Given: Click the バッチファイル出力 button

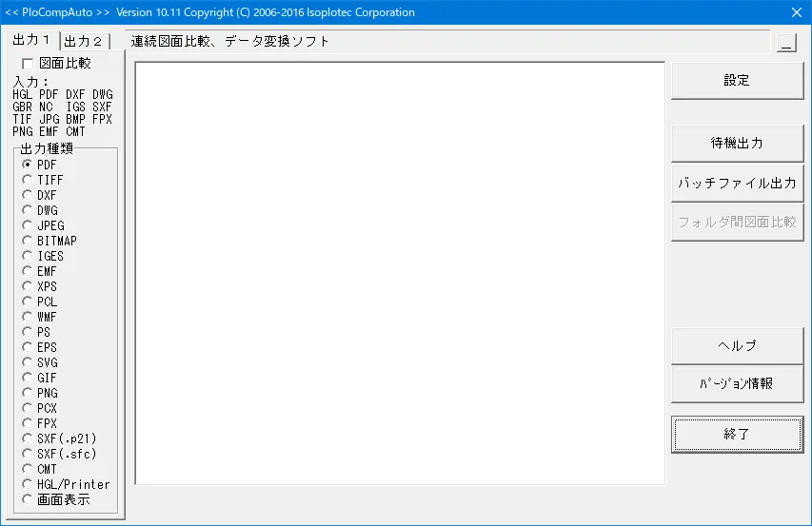Looking at the screenshot, I should 737,183.
